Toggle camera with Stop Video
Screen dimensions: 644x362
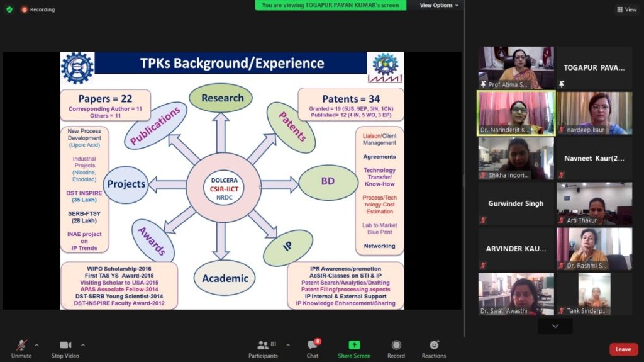pos(65,349)
